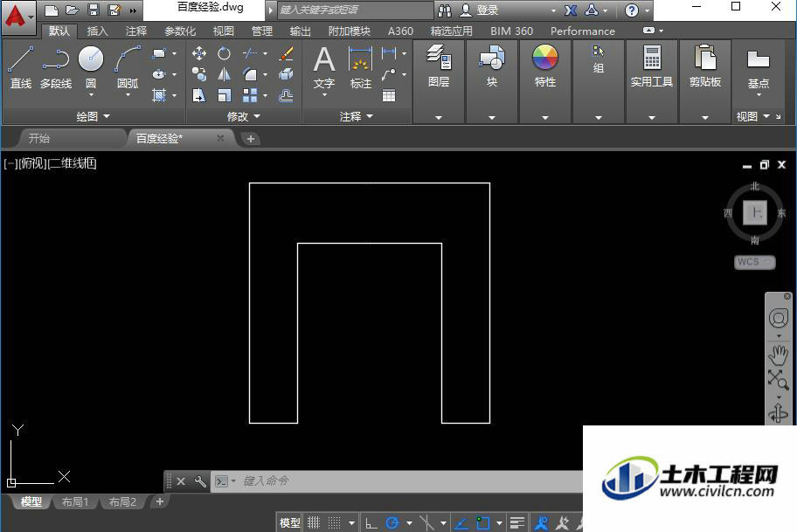Open the Arc tool dropdown arrow
Image resolution: width=797 pixels, height=532 pixels.
128,94
